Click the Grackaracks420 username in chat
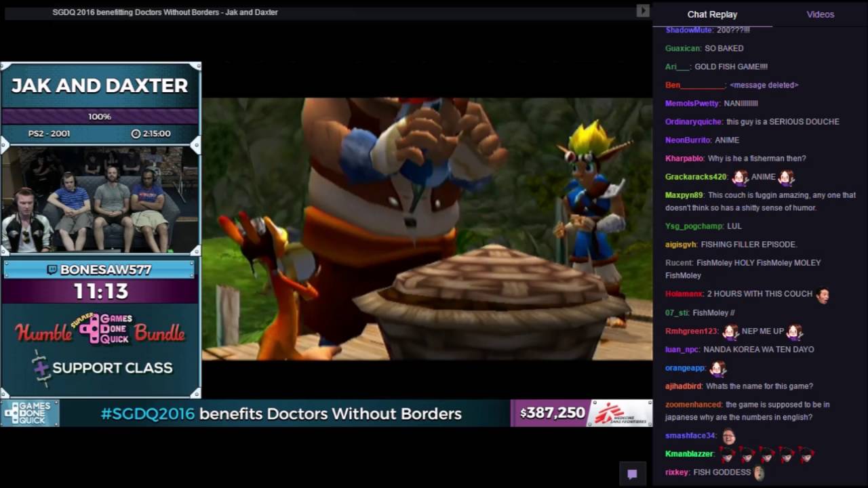 click(x=696, y=177)
